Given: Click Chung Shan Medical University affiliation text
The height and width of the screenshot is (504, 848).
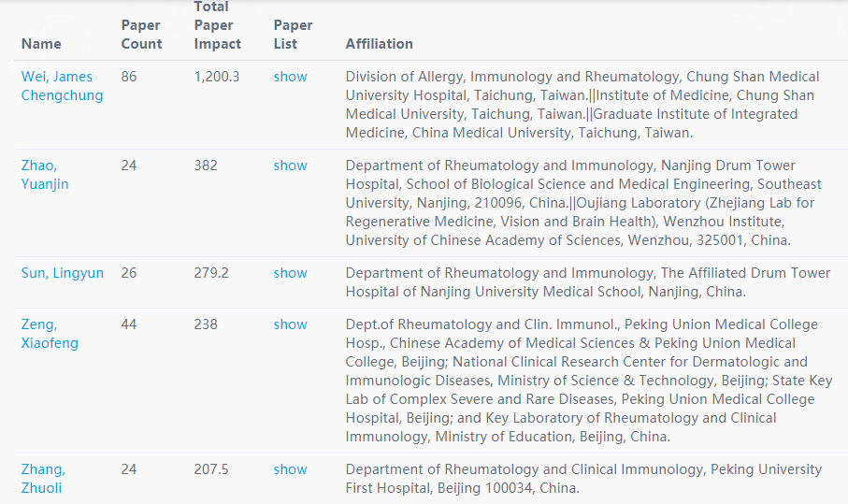Looking at the screenshot, I should point(582,105).
